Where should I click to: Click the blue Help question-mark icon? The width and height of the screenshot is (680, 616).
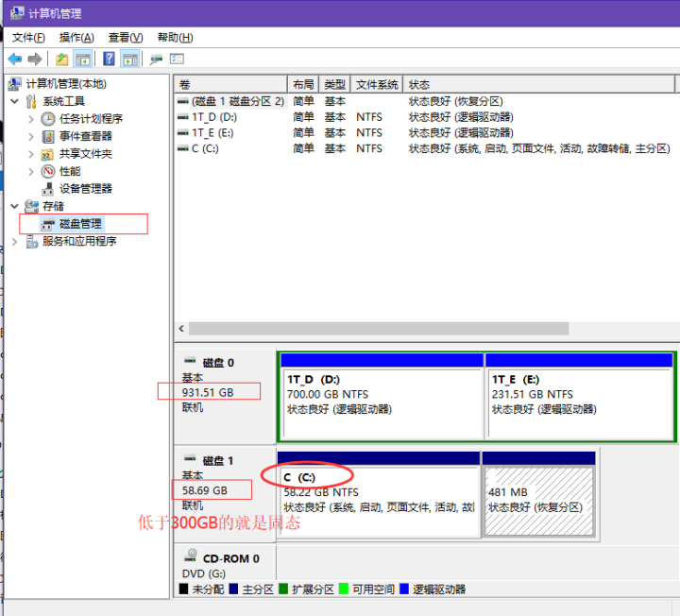[x=110, y=59]
